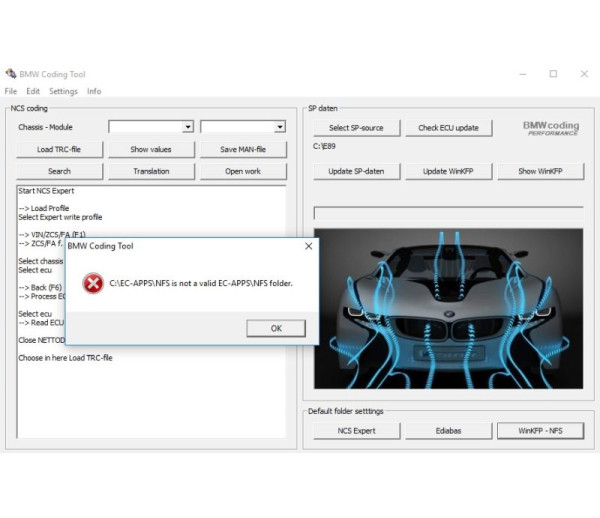Screen dimensions: 600x518
Task: Close the BMW Coding Tool error dialog
Action: click(307, 245)
